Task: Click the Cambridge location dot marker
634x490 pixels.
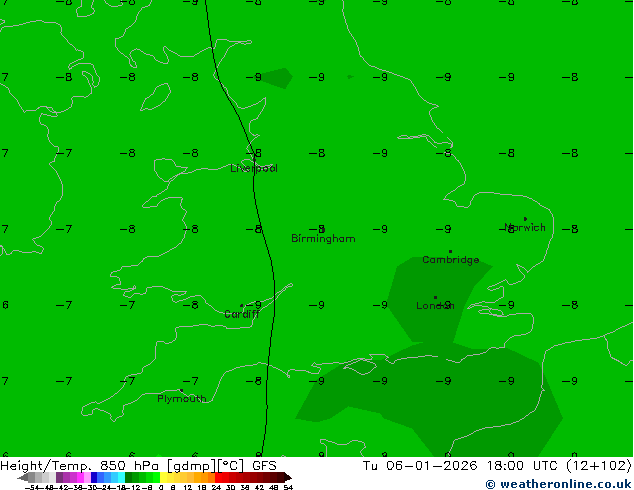Action: [x=450, y=251]
